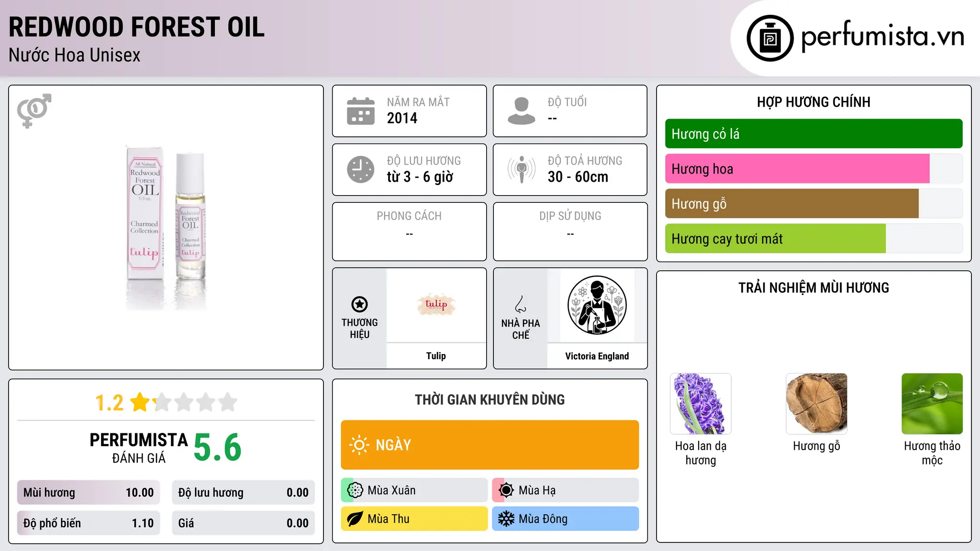
Task: Click the Hợp Hương Chính heading
Action: pyautogui.click(x=813, y=102)
